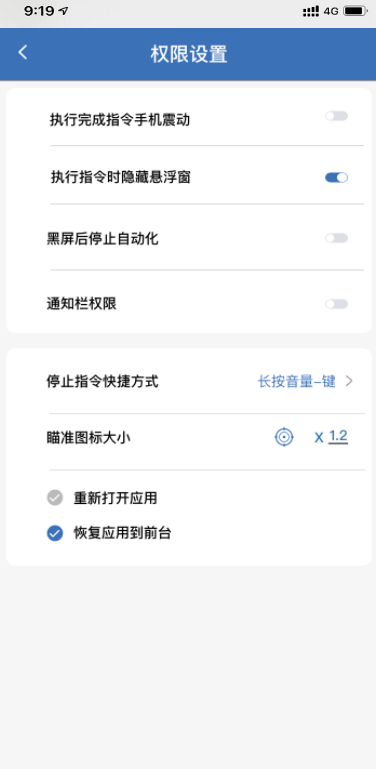Tap the 4G network indicator
This screenshot has width=376, height=769.
(331, 11)
